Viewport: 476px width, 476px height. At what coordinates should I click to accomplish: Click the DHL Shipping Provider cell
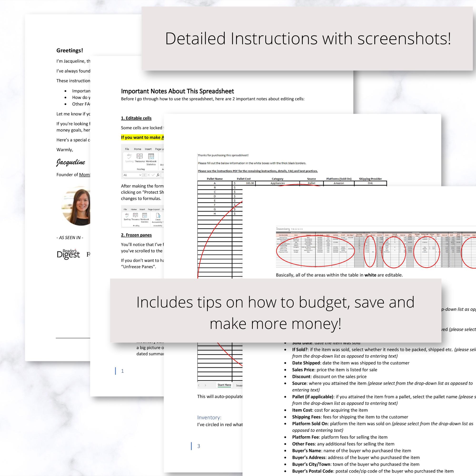click(x=370, y=183)
